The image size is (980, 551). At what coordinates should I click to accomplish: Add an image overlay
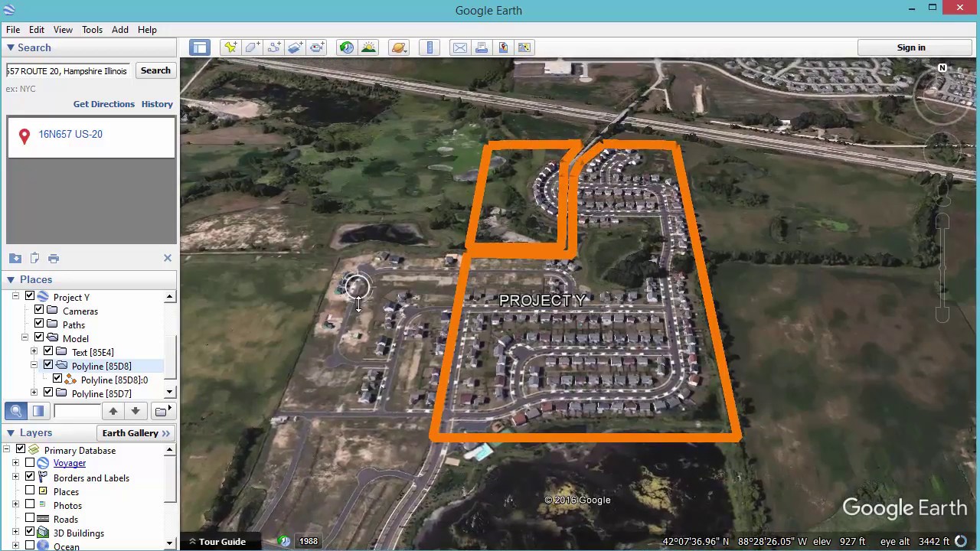tap(295, 47)
